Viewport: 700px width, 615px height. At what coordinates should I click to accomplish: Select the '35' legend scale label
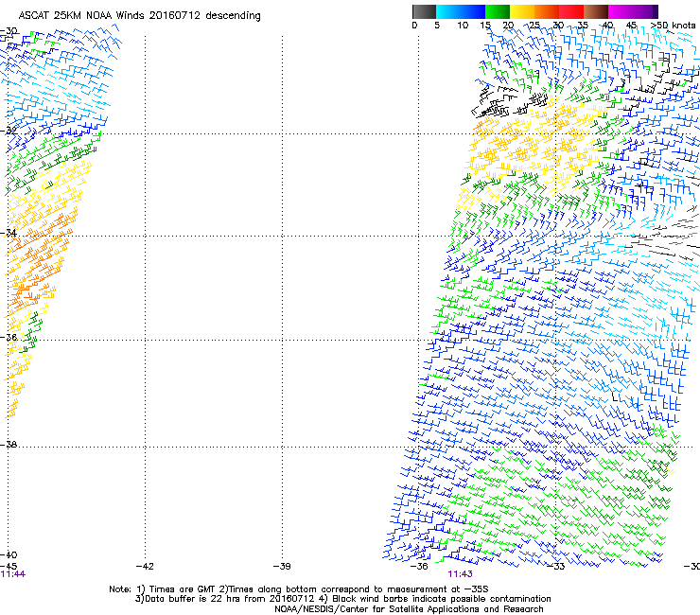583,26
